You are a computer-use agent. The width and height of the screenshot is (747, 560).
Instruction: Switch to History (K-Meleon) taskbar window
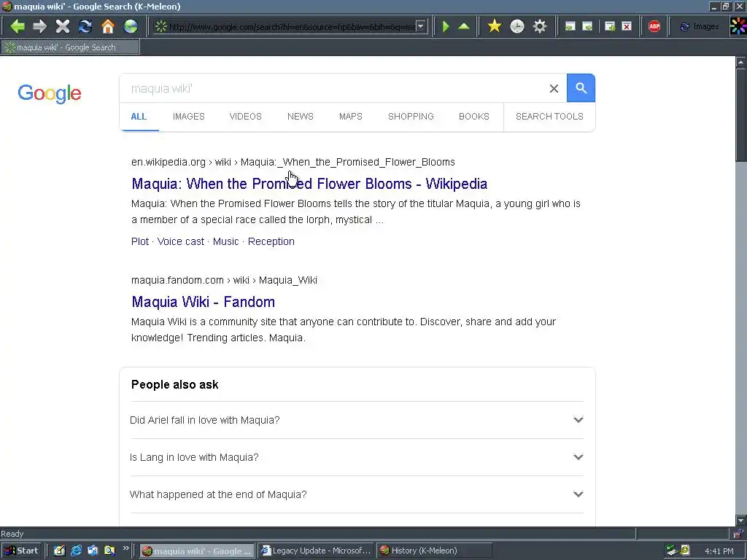434,551
